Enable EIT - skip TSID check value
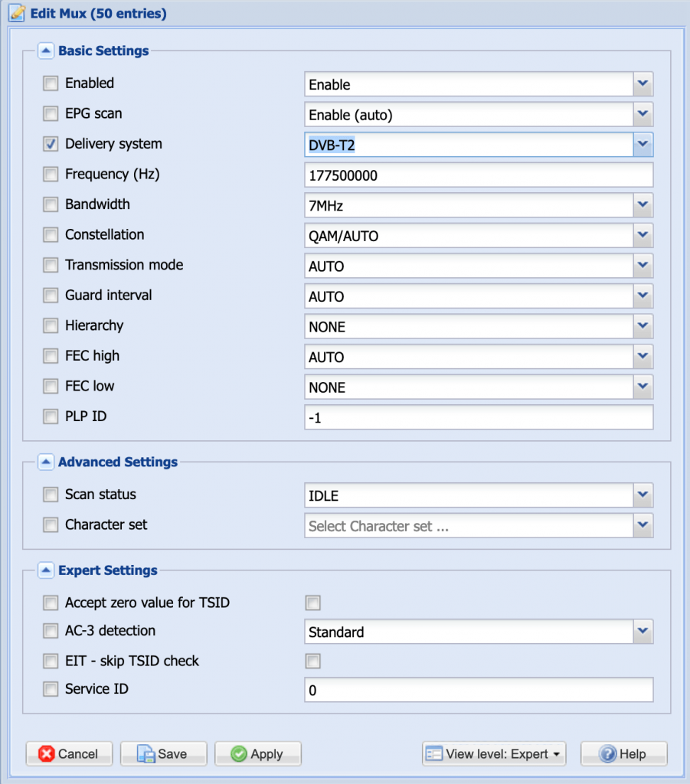 point(312,661)
